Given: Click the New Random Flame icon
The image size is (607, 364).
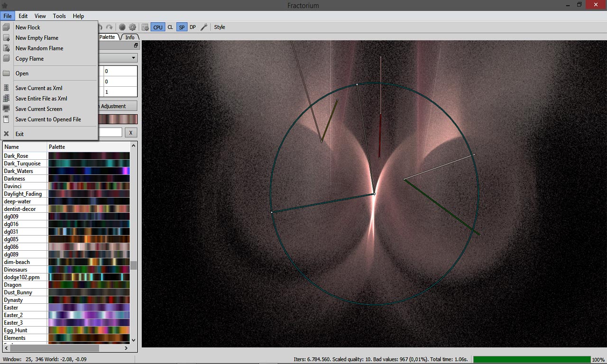Looking at the screenshot, I should 7,48.
